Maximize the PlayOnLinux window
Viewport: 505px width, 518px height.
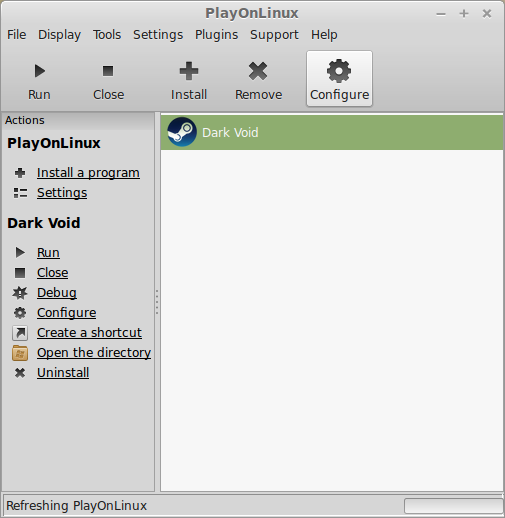pyautogui.click(x=464, y=14)
